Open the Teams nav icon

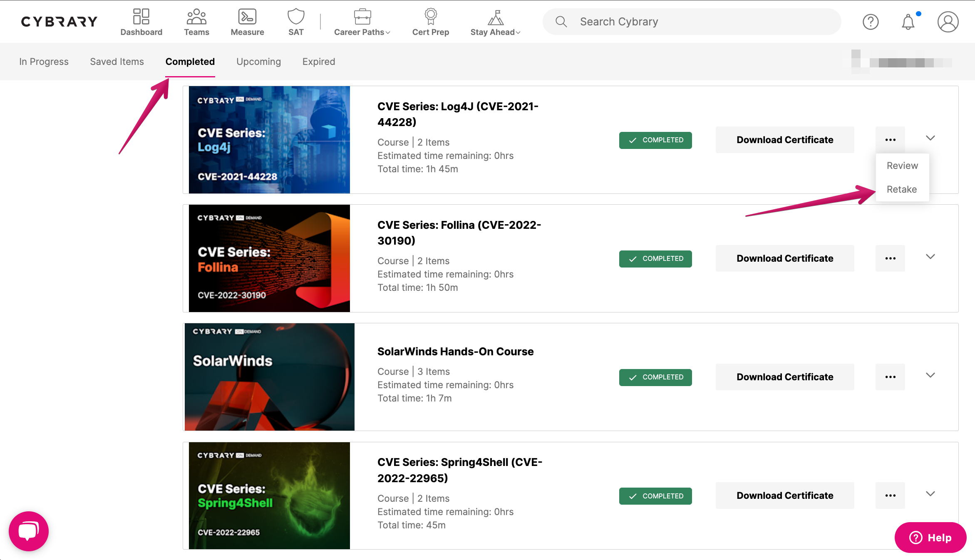click(196, 17)
